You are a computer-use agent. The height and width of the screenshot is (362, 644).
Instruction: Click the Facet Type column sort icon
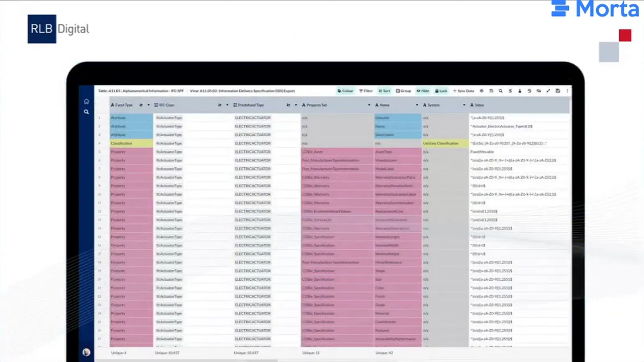coord(141,105)
